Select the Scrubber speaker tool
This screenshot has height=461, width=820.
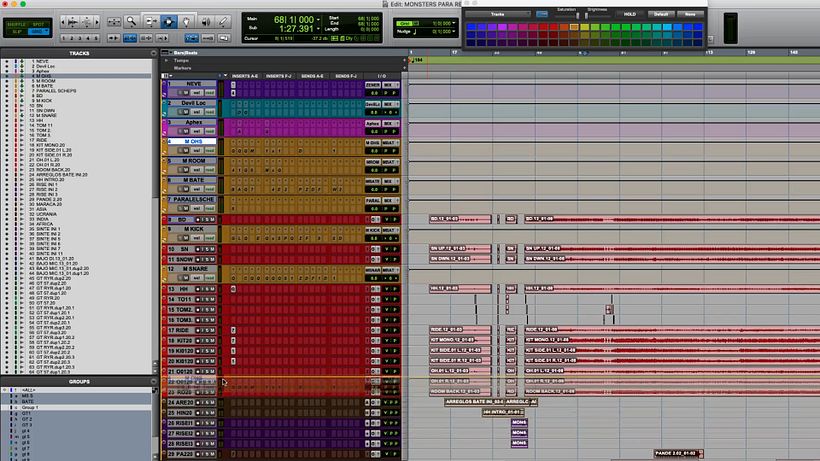click(x=206, y=21)
